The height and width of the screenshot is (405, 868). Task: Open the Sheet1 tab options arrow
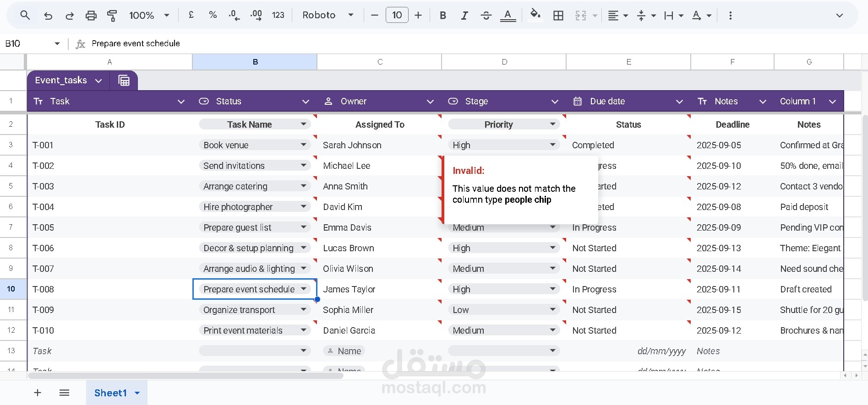[137, 393]
